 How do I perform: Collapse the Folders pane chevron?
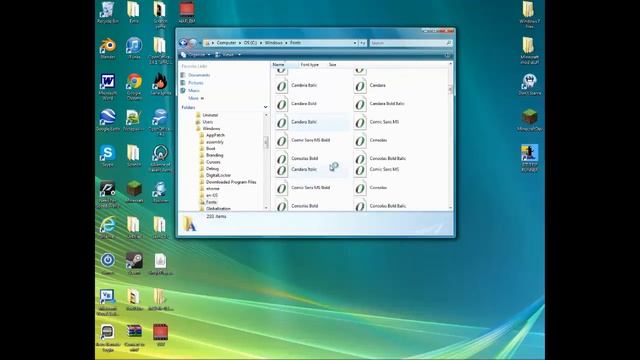coord(265,107)
